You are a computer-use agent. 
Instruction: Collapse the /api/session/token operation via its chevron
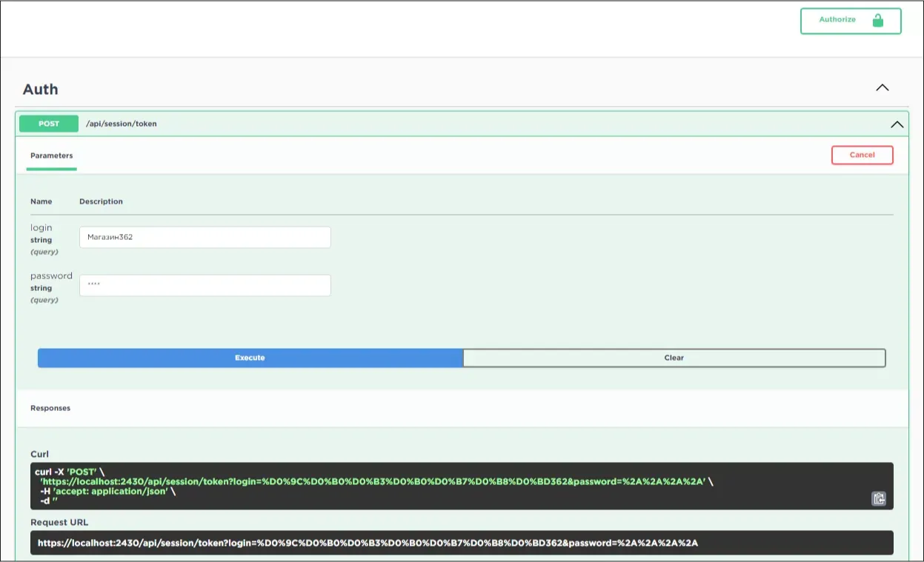tap(897, 124)
